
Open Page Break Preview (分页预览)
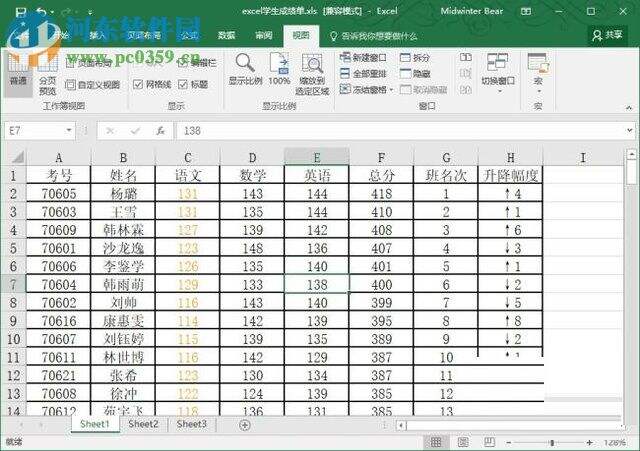point(47,73)
